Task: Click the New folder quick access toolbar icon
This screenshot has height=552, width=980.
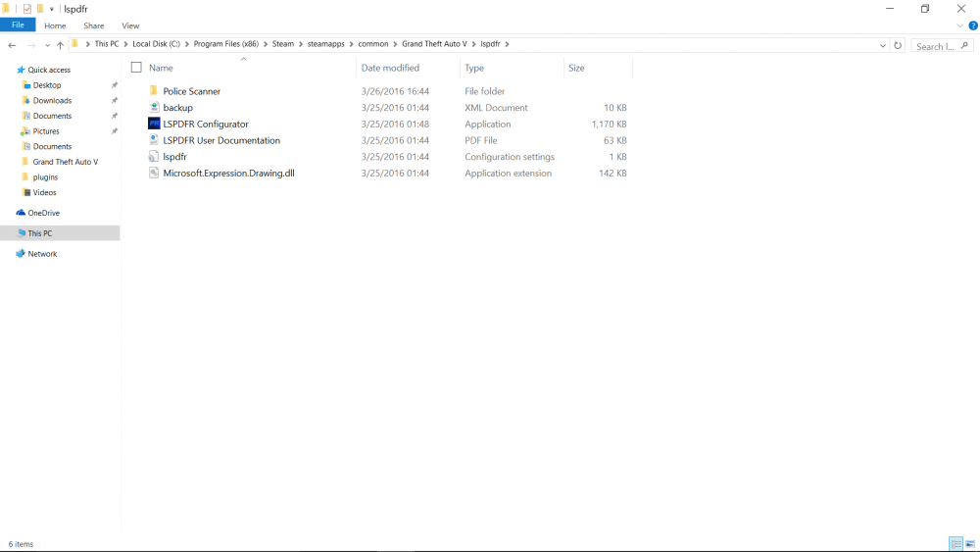Action: (x=40, y=9)
